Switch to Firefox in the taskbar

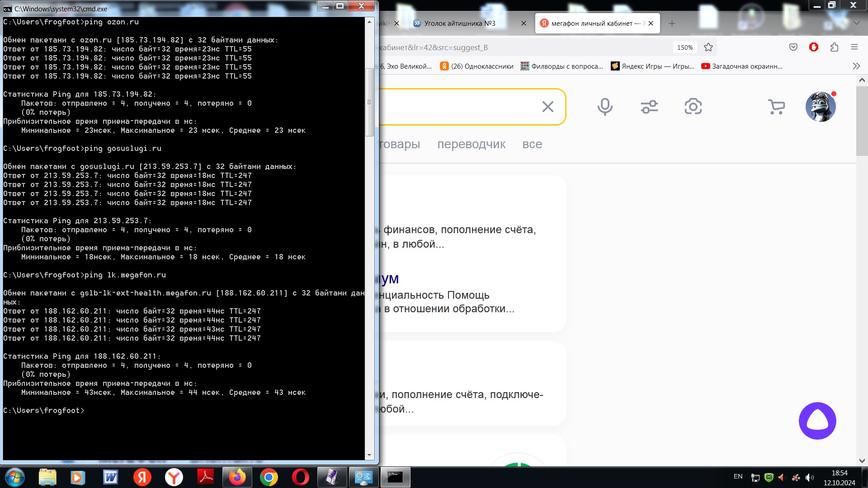coord(237,477)
